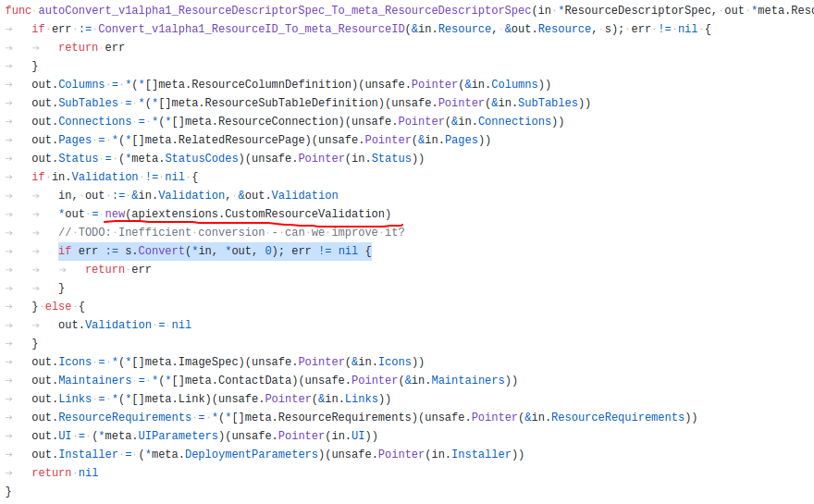Click StatusCodes in out.Status line
The width and height of the screenshot is (814, 504).
click(202, 158)
